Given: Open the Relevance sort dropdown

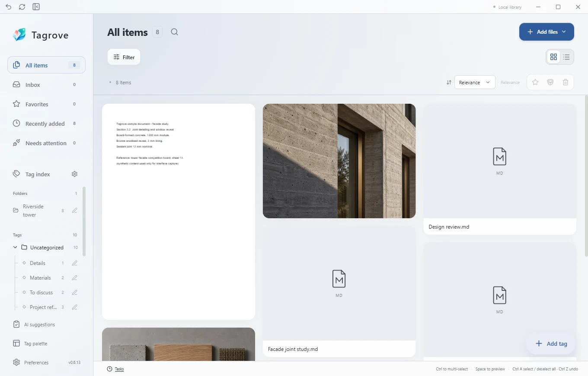Looking at the screenshot, I should tap(475, 83).
